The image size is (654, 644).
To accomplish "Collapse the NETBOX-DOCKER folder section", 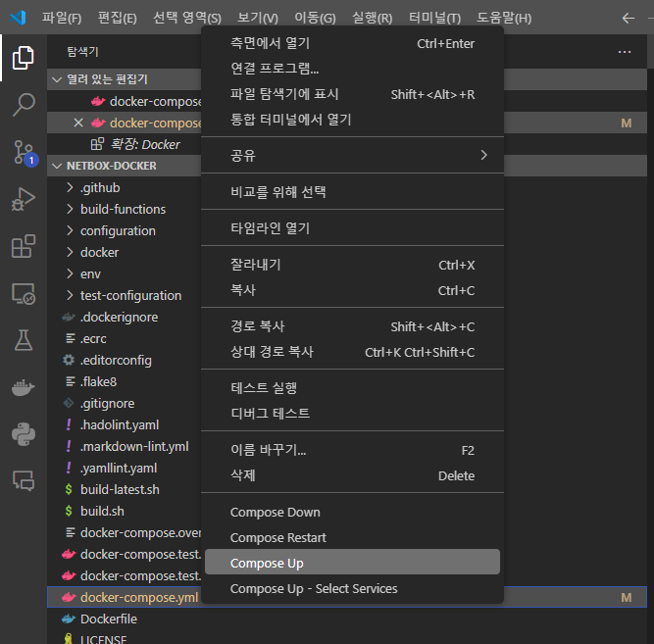I will point(57,166).
